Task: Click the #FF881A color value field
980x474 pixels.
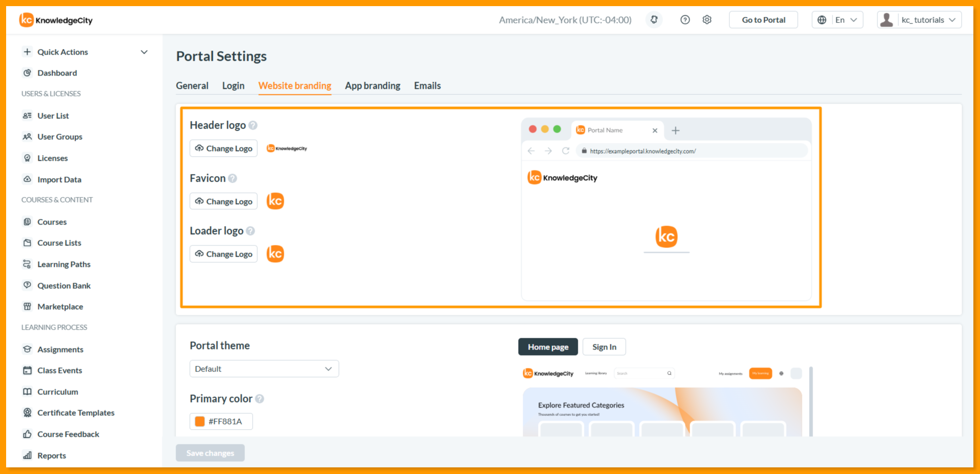Action: [x=222, y=421]
